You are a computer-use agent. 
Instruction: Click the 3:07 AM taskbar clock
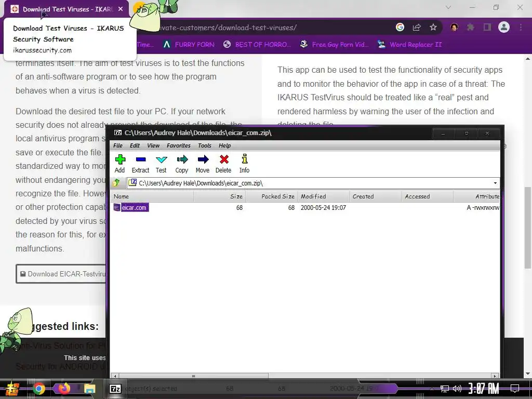pyautogui.click(x=484, y=389)
